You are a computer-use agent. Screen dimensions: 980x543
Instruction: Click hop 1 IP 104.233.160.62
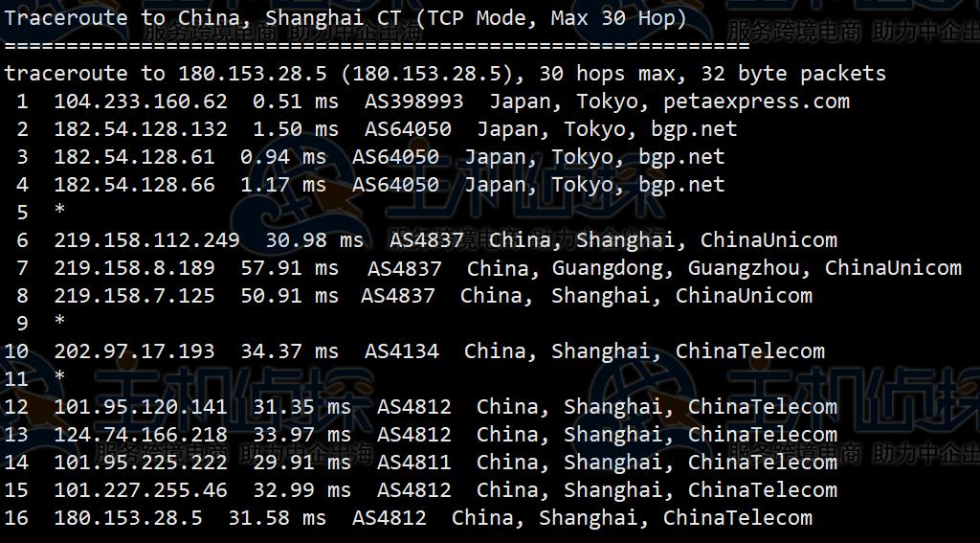141,102
